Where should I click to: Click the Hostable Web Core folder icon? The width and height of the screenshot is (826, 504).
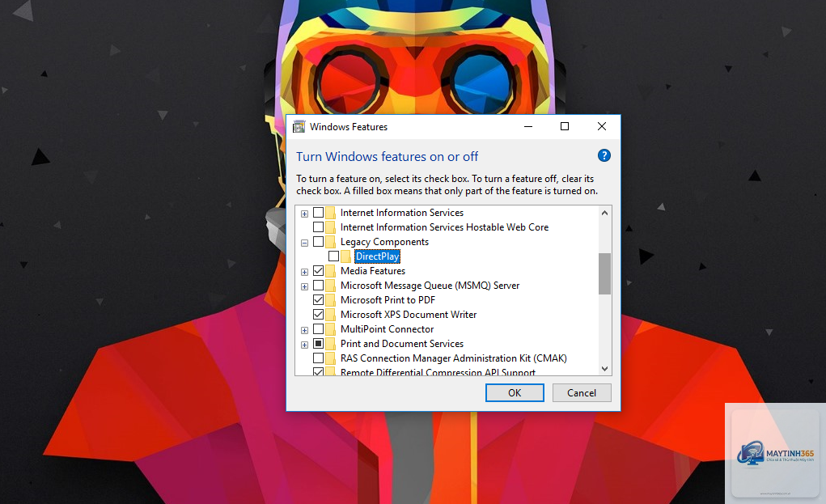point(330,227)
